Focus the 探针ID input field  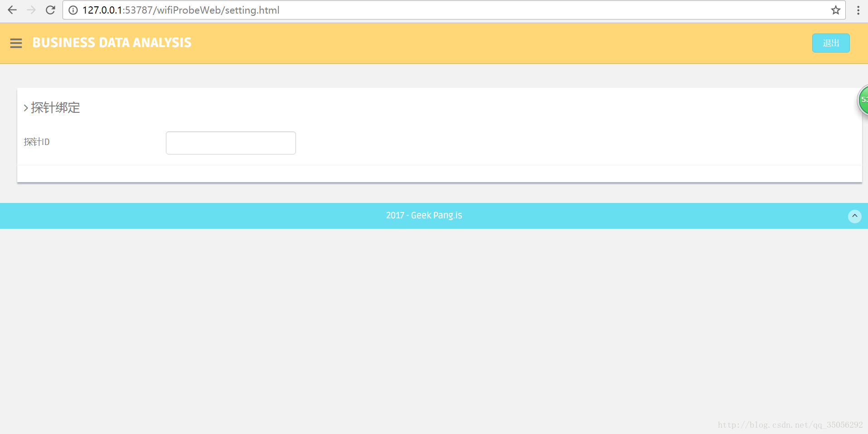coord(231,143)
